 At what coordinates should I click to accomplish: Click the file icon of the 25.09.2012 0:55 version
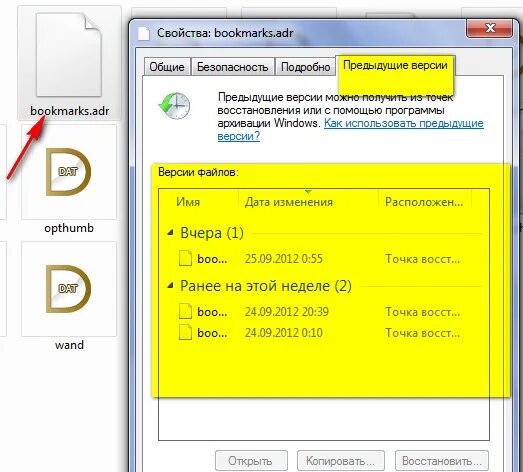point(185,259)
